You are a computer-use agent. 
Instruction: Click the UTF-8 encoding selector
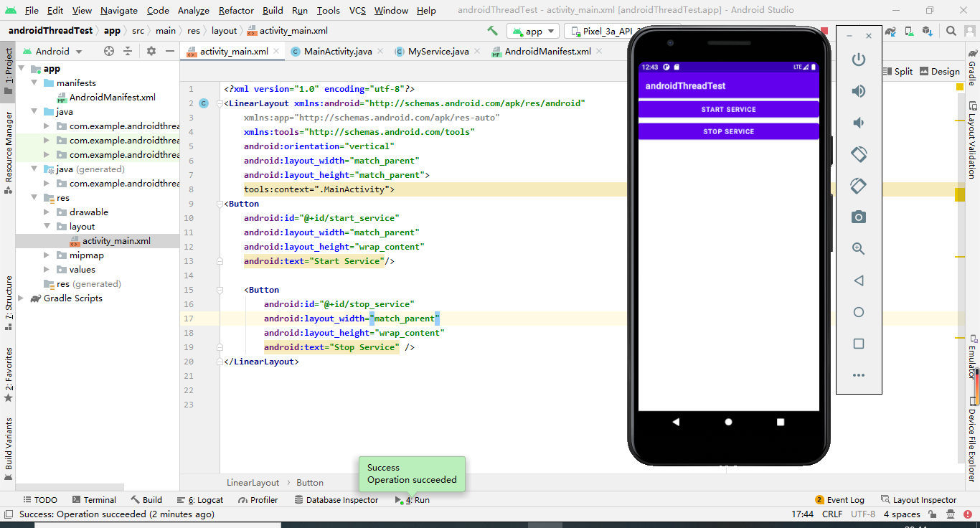pyautogui.click(x=862, y=514)
